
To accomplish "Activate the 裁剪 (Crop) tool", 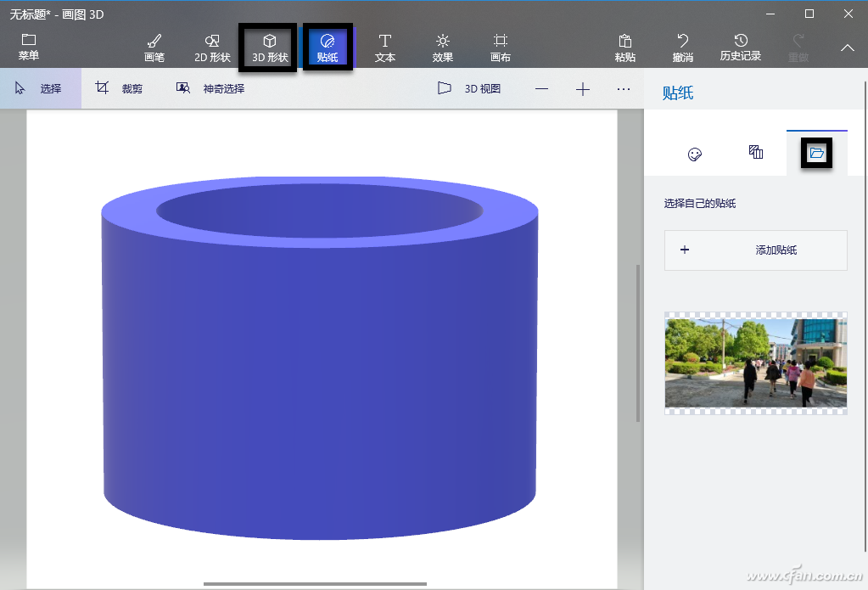I will pyautogui.click(x=123, y=87).
